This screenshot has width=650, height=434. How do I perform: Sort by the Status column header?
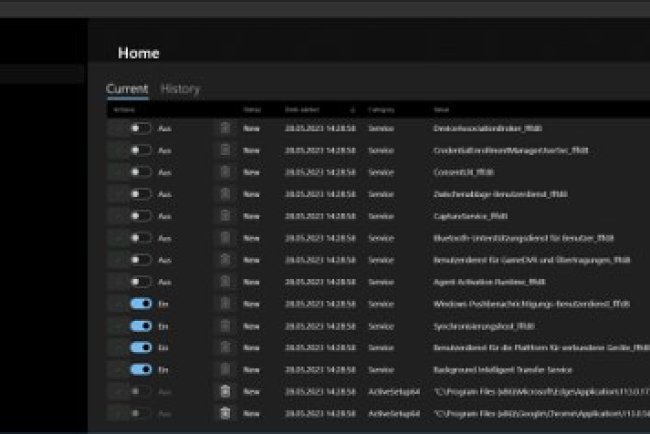pos(252,110)
